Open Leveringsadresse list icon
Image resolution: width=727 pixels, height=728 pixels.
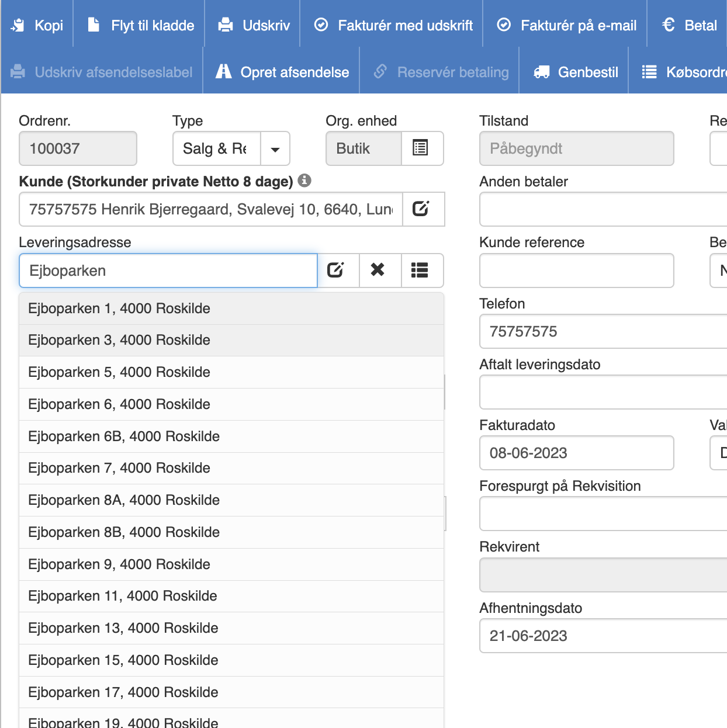coord(422,271)
